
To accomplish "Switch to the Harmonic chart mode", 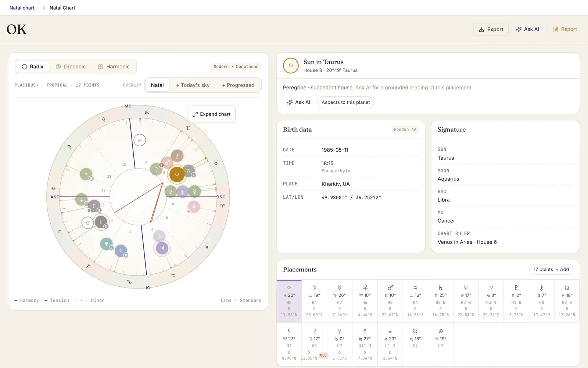I will pyautogui.click(x=114, y=67).
